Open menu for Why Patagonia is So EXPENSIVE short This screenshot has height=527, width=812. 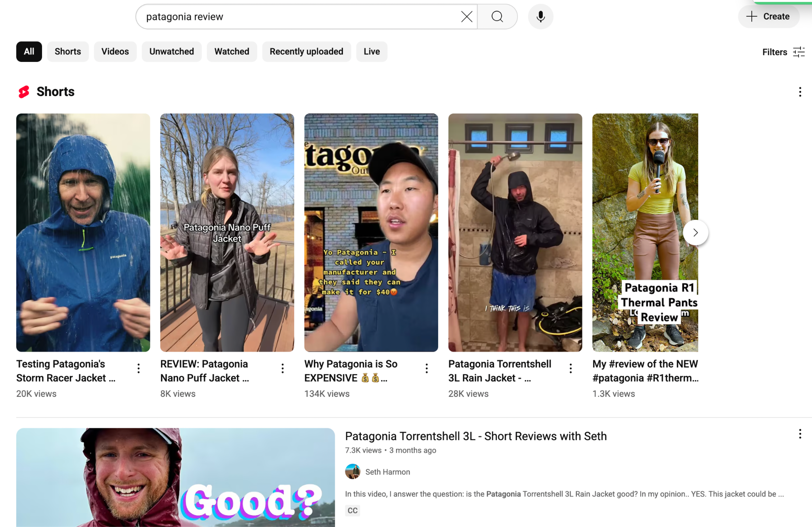pos(426,368)
